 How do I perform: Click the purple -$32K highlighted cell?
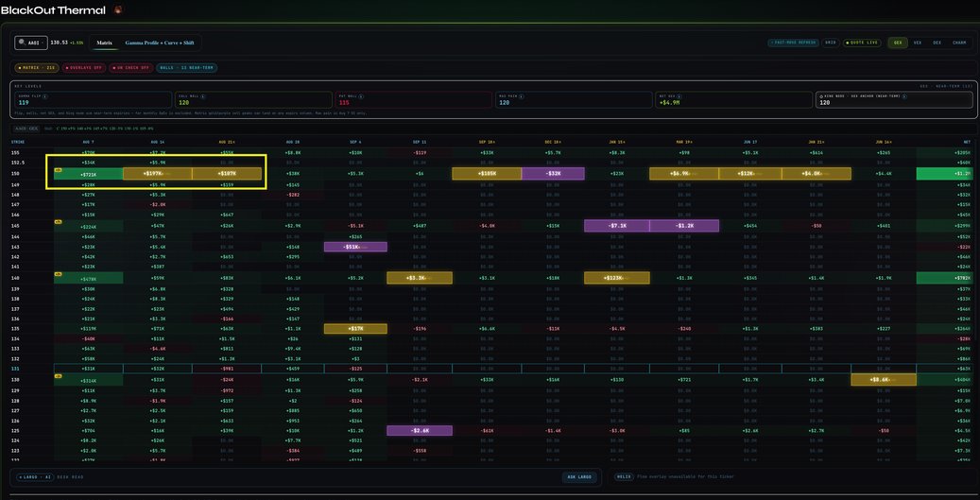pos(553,174)
